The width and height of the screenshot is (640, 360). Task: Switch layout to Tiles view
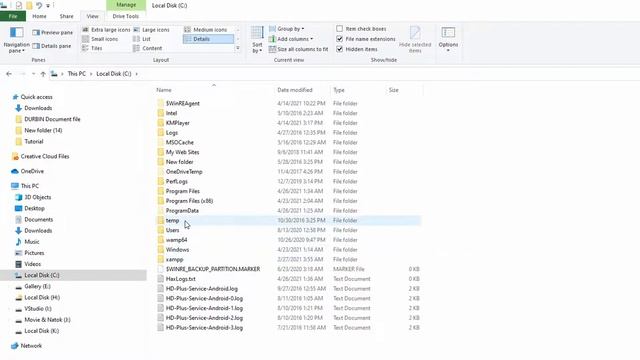pos(92,48)
